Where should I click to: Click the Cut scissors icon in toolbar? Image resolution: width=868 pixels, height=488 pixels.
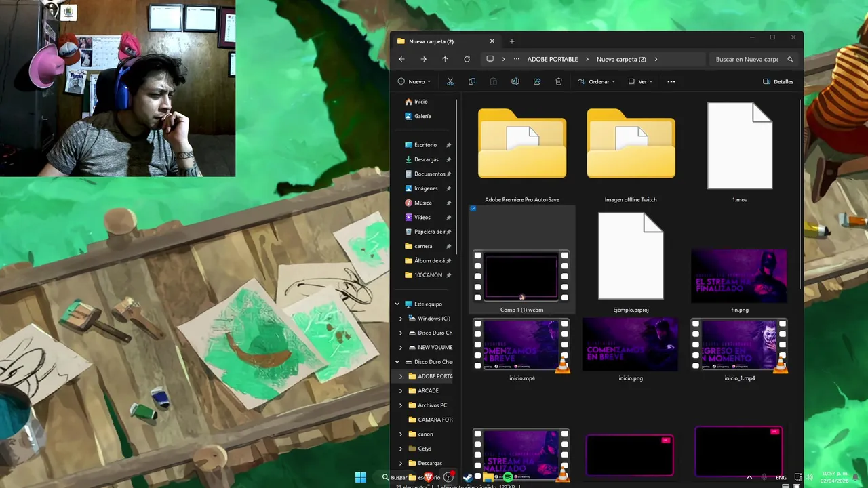(x=450, y=81)
